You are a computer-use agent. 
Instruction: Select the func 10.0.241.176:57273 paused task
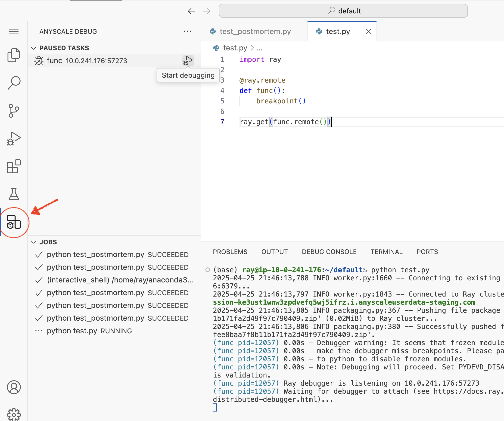tap(114, 61)
